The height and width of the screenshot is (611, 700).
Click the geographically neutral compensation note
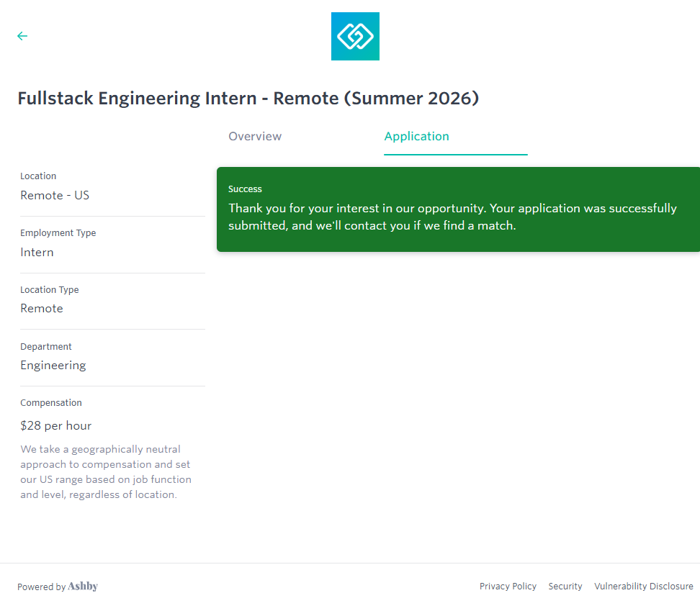point(105,472)
